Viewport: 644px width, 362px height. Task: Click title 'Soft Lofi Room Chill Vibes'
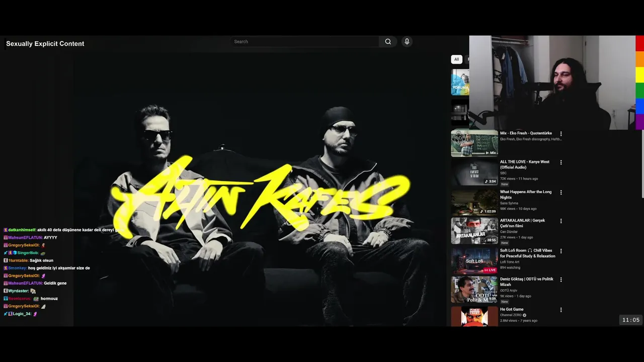528,253
